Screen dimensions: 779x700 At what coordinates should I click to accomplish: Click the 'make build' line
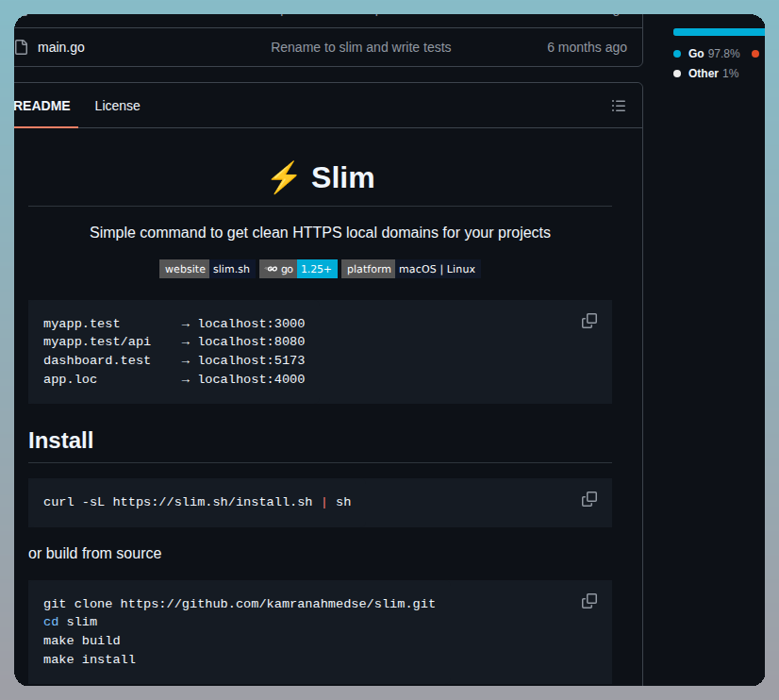point(81,641)
